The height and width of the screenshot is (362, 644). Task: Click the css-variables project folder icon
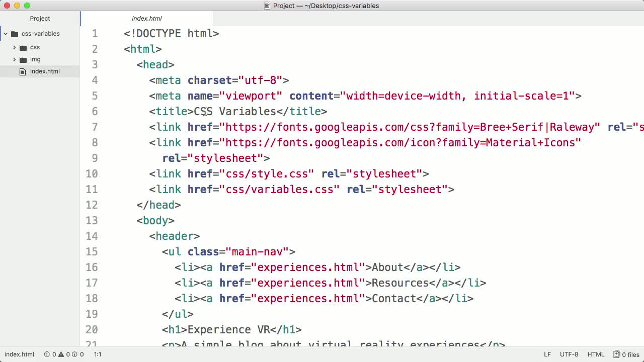click(15, 34)
